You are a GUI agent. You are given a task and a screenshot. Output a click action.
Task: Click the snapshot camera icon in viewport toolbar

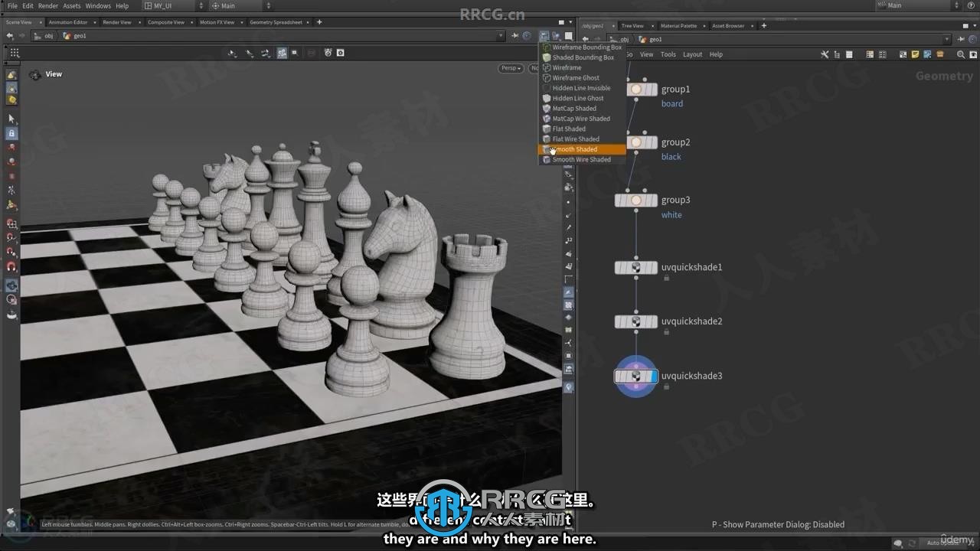tap(328, 53)
